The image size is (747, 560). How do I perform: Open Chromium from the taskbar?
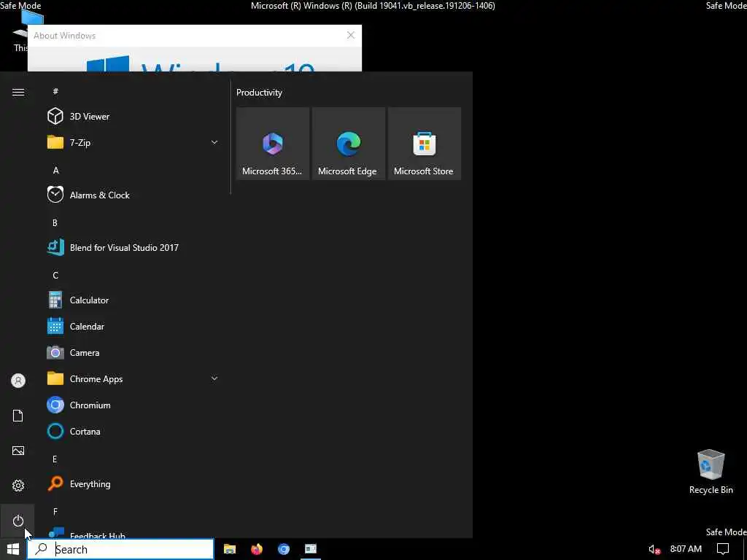click(x=284, y=549)
